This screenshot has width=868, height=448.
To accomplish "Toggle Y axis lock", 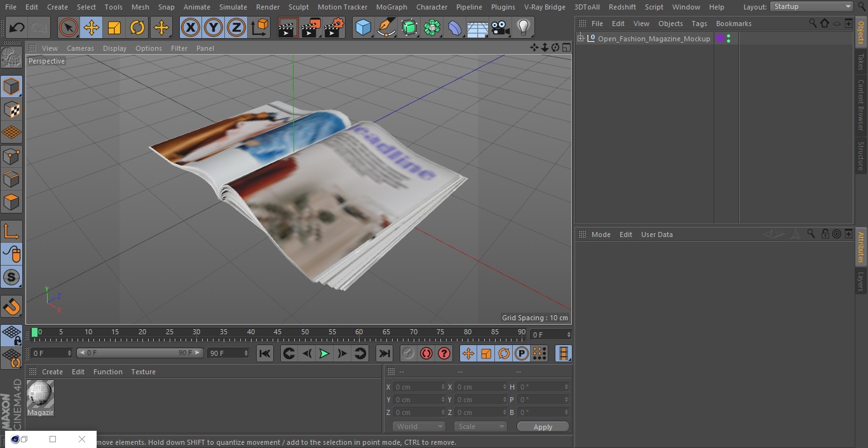I will pyautogui.click(x=214, y=27).
